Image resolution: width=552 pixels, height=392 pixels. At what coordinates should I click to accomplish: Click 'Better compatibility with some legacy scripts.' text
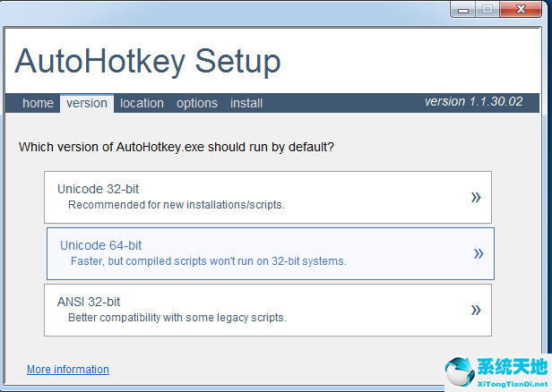pyautogui.click(x=177, y=318)
